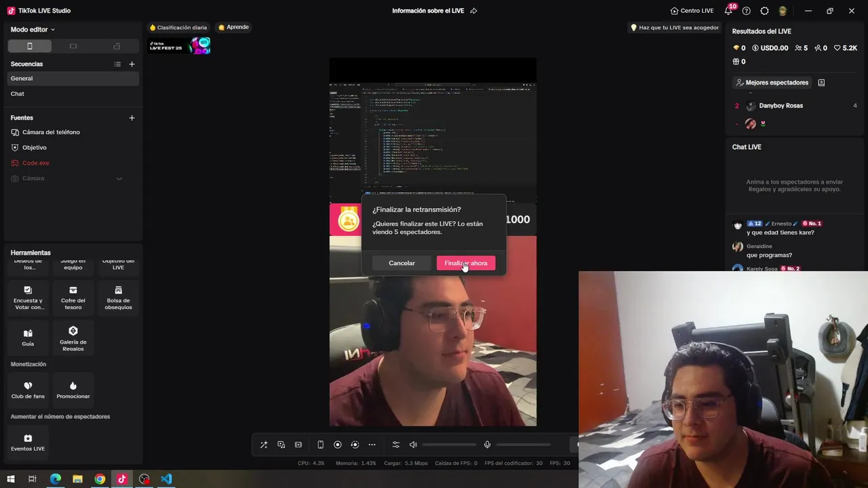This screenshot has height=488, width=868.
Task: Open the Cofre del tesoro tool
Action: tap(73, 298)
